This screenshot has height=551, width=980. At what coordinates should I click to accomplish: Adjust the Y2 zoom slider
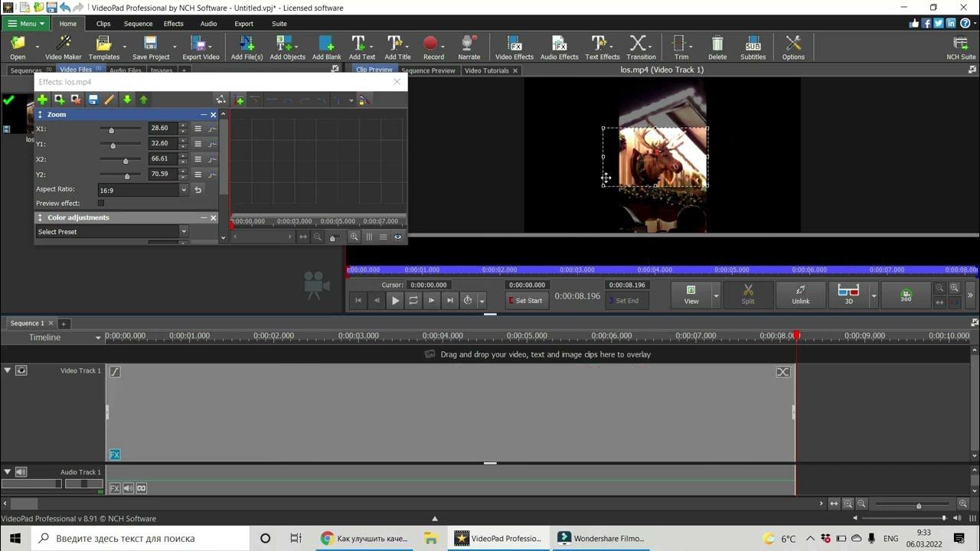(x=127, y=175)
